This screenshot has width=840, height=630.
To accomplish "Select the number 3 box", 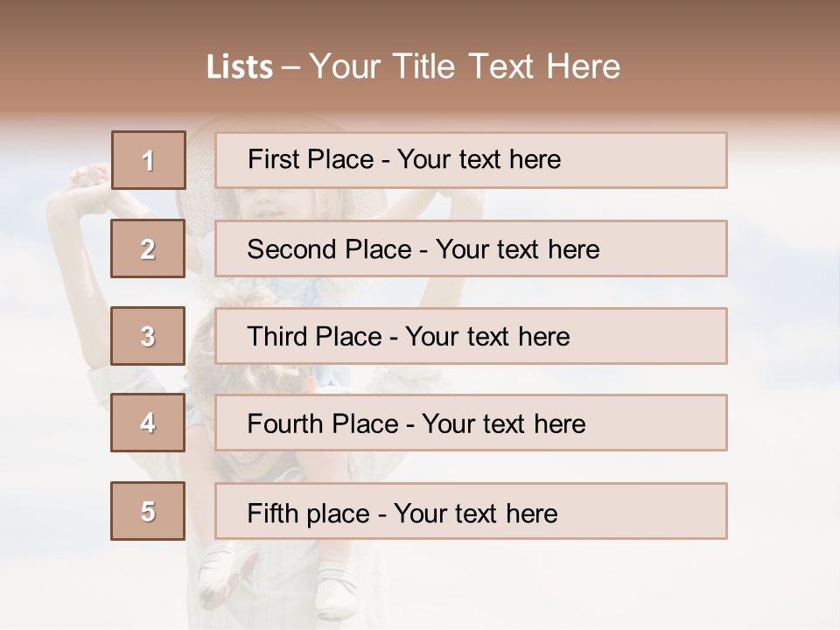I will tap(148, 336).
